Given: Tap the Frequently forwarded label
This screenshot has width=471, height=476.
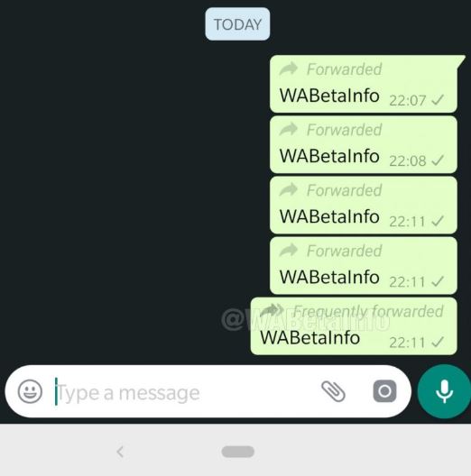Looking at the screenshot, I should point(368,311).
